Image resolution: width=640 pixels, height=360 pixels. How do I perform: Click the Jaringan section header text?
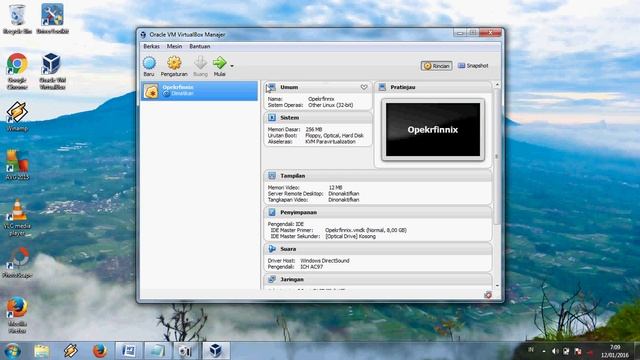292,279
